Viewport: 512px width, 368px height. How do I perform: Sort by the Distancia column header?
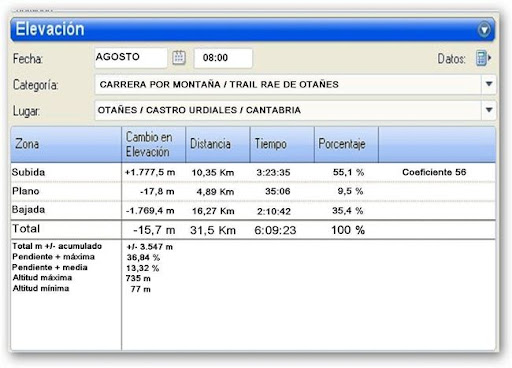(x=218, y=144)
